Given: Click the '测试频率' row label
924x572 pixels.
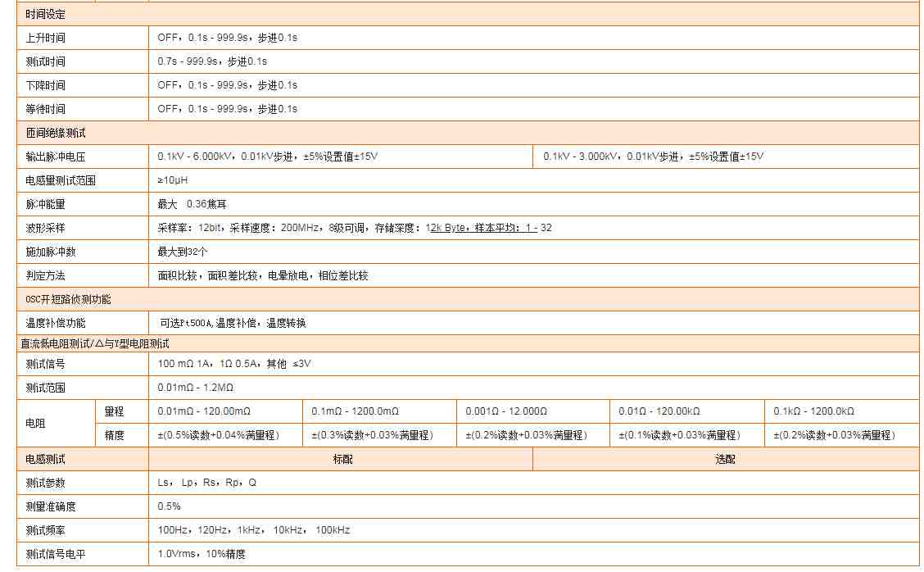Looking at the screenshot, I should (x=45, y=531).
